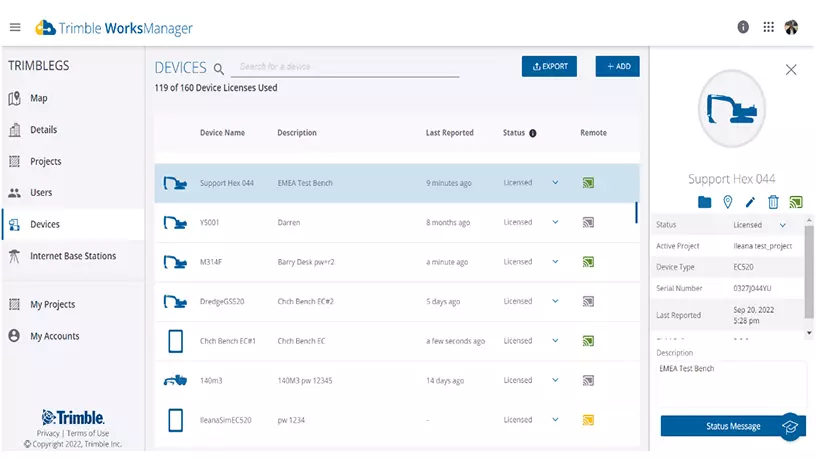
Task: Click Ileana test_project active project value
Action: pos(762,246)
